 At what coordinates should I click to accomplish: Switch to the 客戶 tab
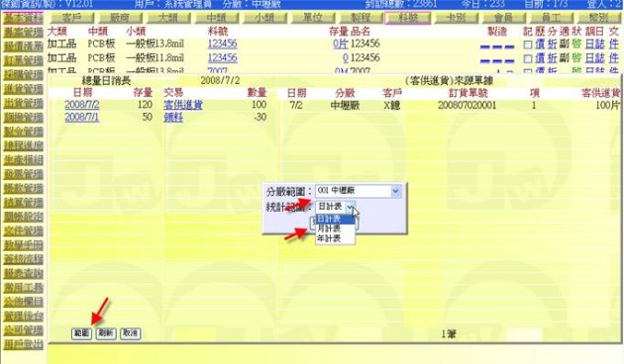tap(72, 18)
